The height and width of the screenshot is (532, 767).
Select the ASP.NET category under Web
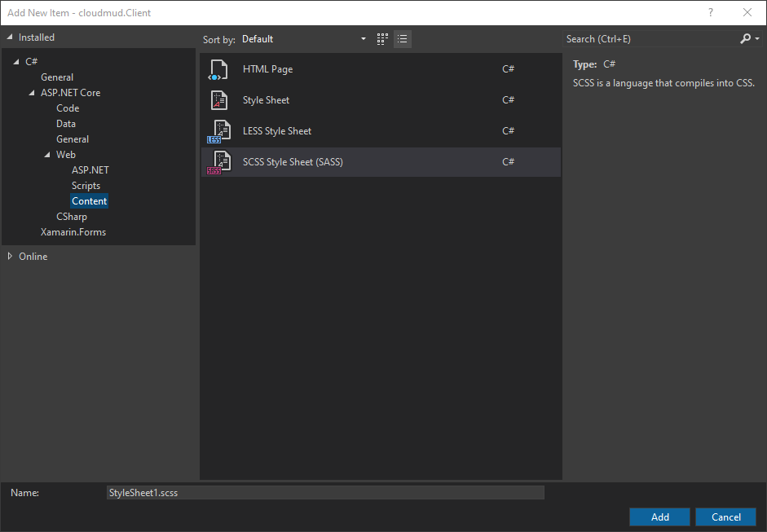coord(90,170)
